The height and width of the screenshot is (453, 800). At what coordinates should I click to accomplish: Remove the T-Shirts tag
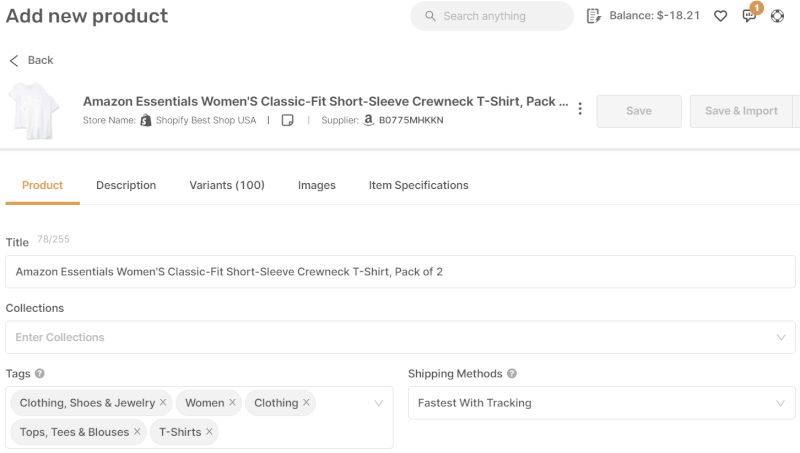[x=210, y=432]
